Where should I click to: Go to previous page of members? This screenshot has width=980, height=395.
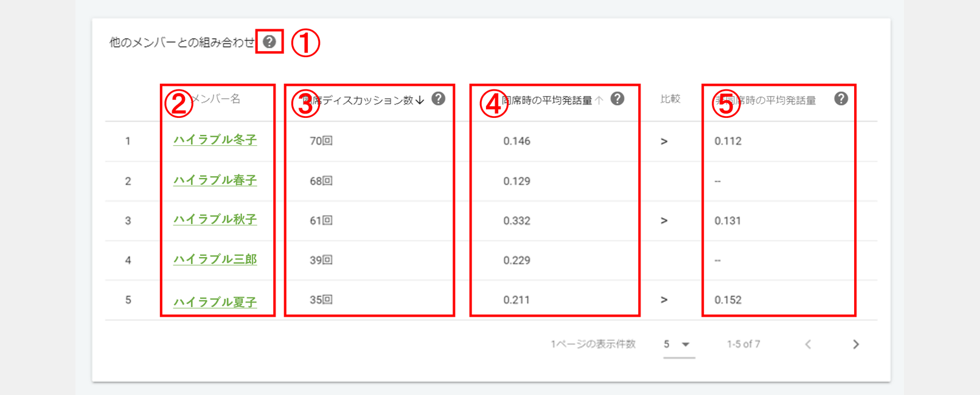(808, 345)
